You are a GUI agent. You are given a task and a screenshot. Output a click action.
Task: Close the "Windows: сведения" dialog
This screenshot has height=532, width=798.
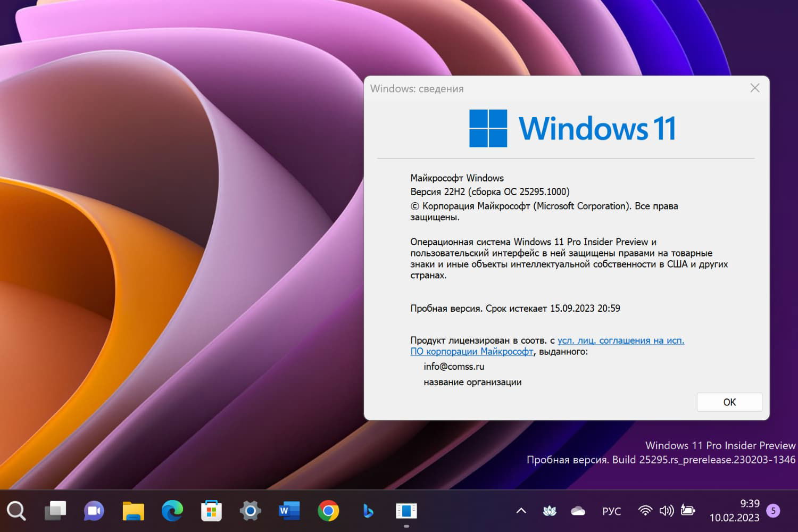coord(755,88)
